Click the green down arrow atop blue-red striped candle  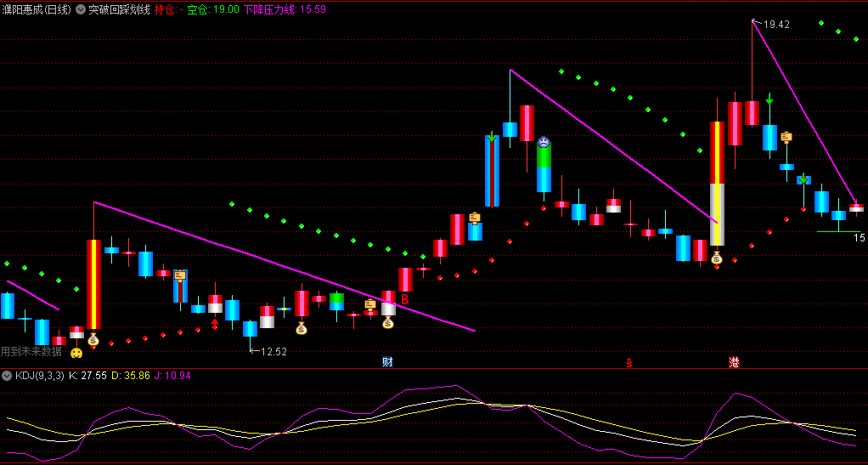click(x=492, y=137)
